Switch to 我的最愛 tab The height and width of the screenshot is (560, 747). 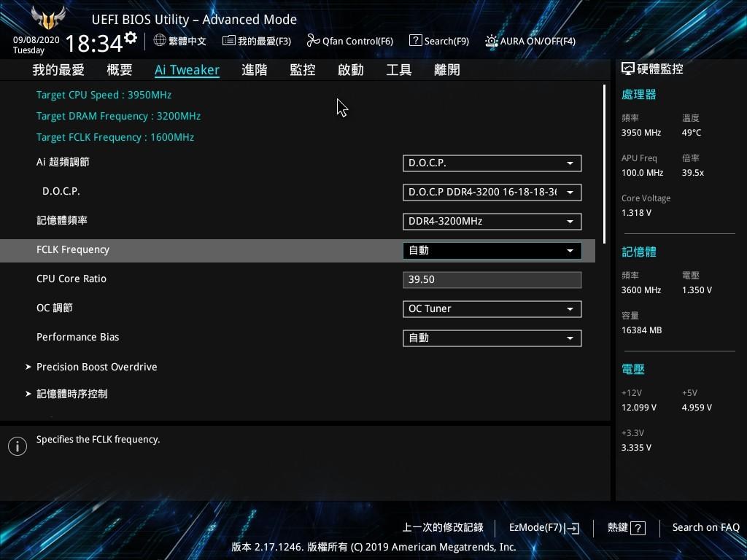(58, 70)
